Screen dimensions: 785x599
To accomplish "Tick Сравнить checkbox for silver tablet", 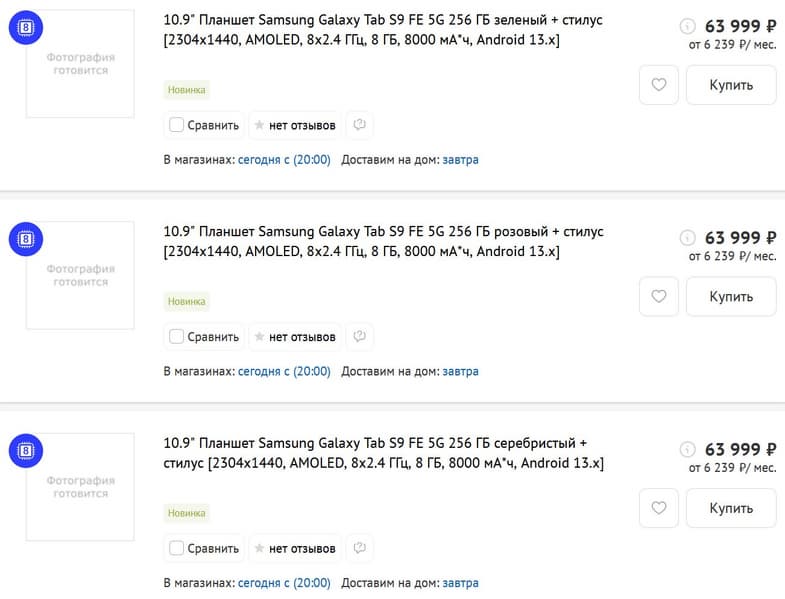I will click(177, 548).
